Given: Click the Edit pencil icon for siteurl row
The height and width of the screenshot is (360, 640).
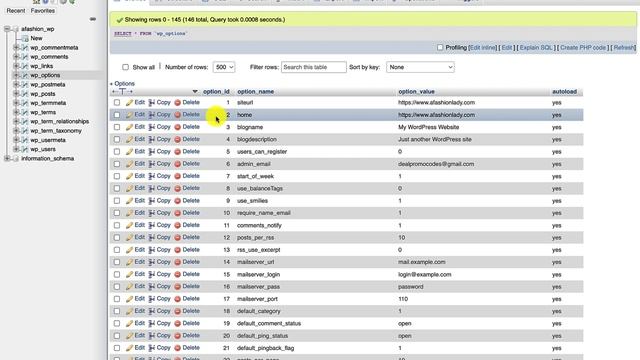Looking at the screenshot, I should click(129, 102).
